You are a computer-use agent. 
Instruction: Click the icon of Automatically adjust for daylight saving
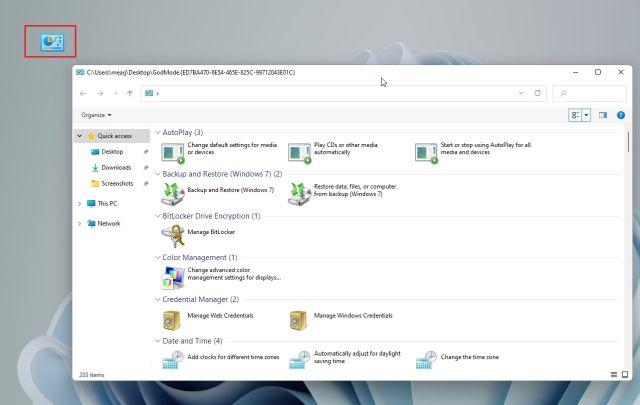(x=300, y=360)
